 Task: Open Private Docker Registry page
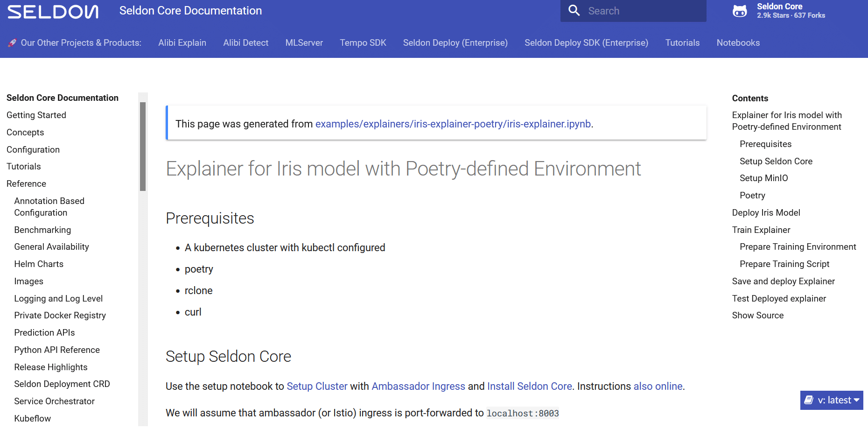click(x=60, y=316)
